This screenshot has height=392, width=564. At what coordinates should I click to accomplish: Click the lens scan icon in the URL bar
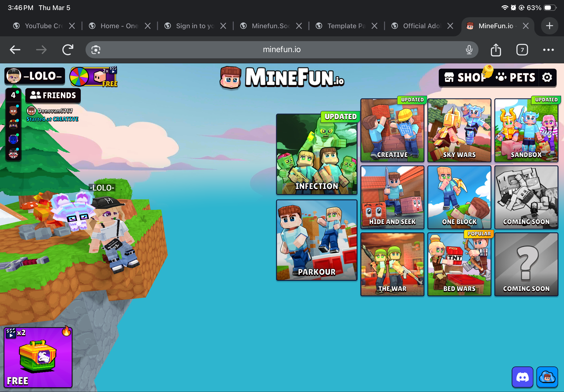(96, 50)
